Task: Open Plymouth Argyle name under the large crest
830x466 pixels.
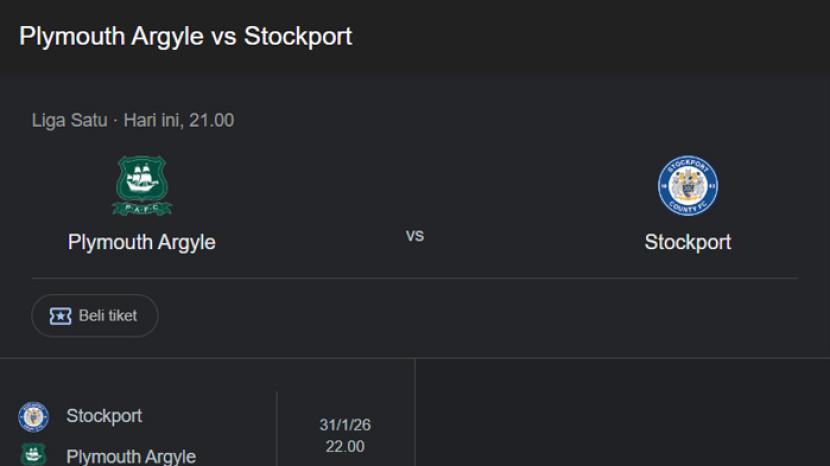Action: [x=141, y=242]
